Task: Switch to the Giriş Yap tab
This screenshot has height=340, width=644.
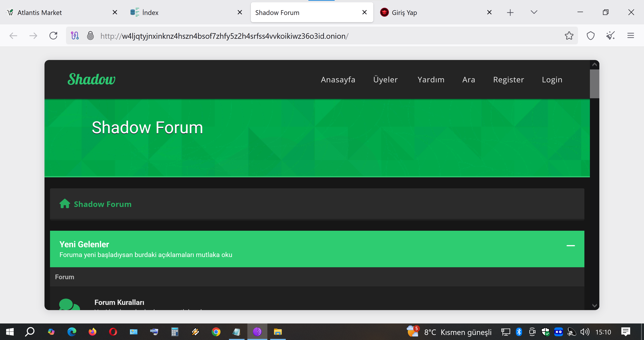Action: click(404, 12)
